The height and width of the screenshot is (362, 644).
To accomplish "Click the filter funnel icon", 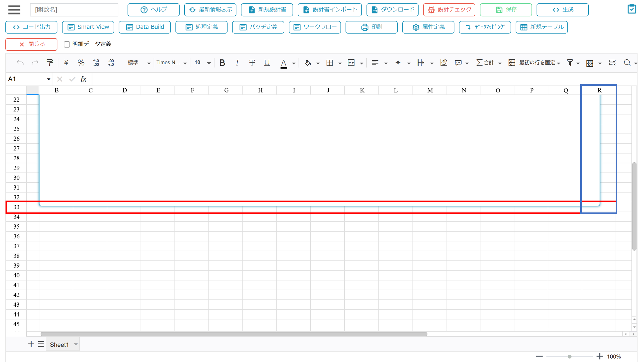I will click(x=570, y=63).
